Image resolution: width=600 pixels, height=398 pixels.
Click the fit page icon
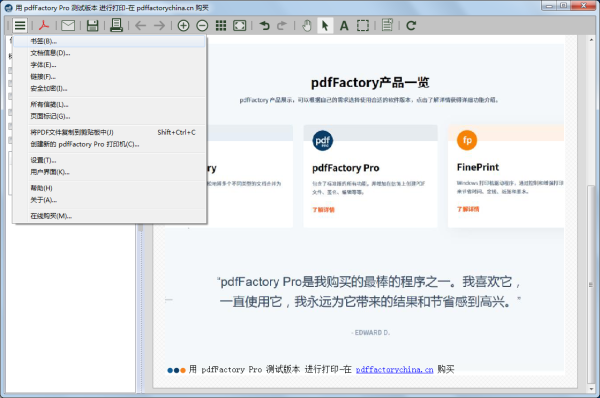click(x=240, y=26)
